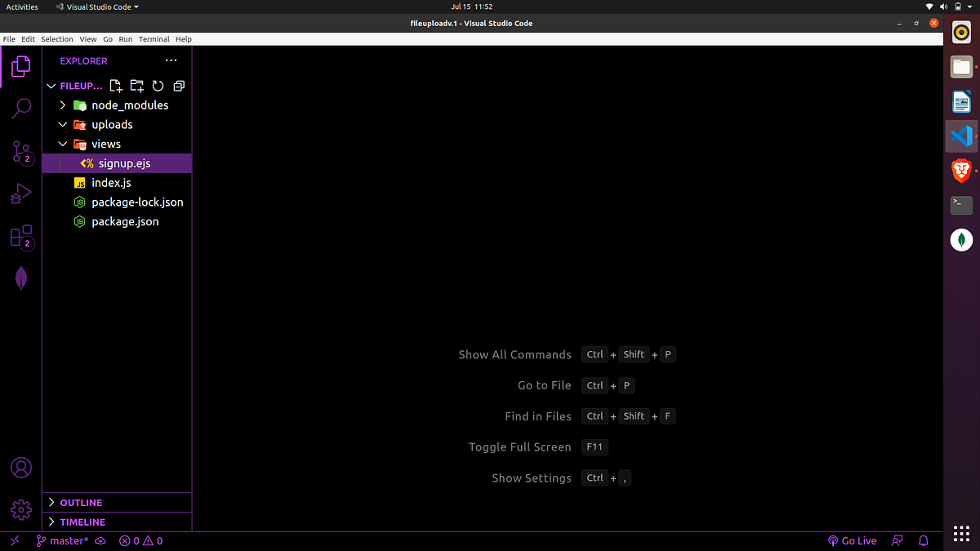Open the Run and Debug view
The height and width of the screenshot is (551, 980).
pos(20,193)
